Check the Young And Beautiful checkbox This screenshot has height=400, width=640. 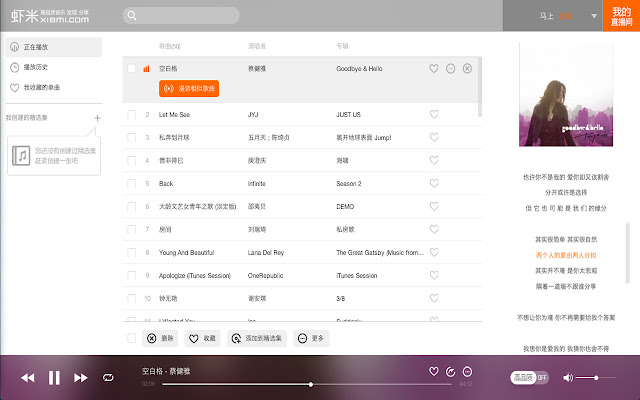[x=131, y=253]
